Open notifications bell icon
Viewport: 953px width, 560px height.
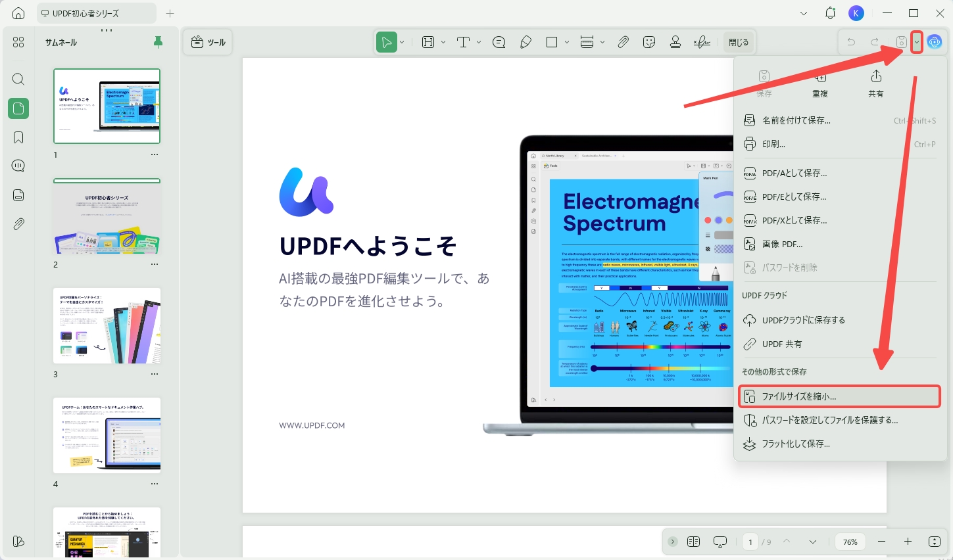(830, 13)
